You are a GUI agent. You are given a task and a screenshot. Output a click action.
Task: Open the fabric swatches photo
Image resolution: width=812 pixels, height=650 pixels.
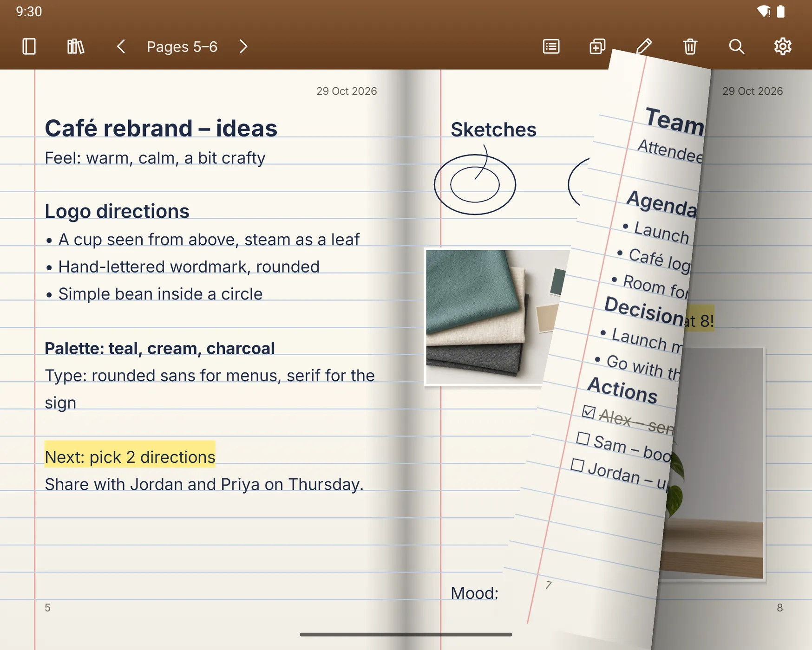click(x=492, y=317)
